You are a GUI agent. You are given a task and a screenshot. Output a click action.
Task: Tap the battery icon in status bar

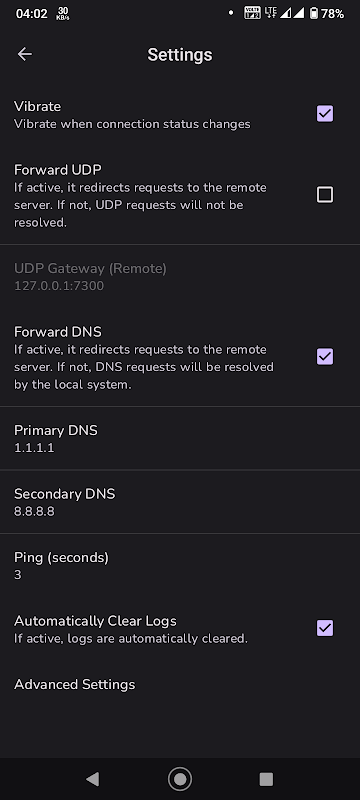(x=314, y=13)
